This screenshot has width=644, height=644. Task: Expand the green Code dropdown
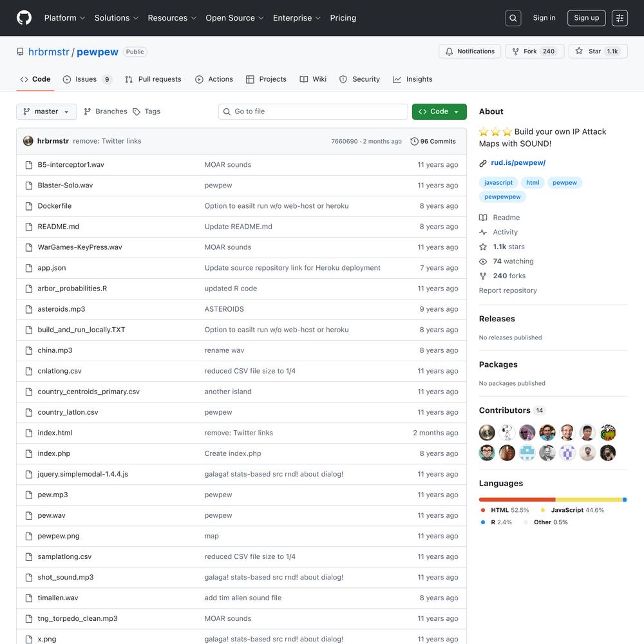[439, 111]
